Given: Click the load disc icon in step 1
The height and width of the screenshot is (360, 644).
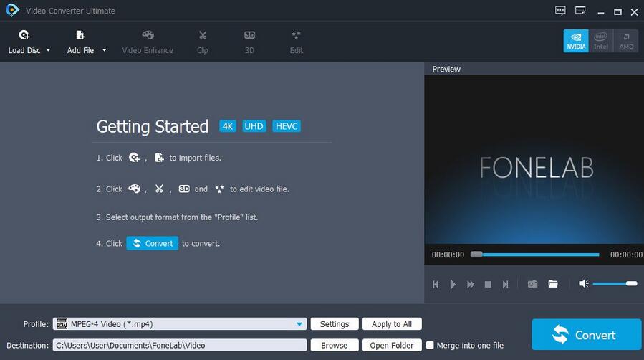Looking at the screenshot, I should (134, 157).
